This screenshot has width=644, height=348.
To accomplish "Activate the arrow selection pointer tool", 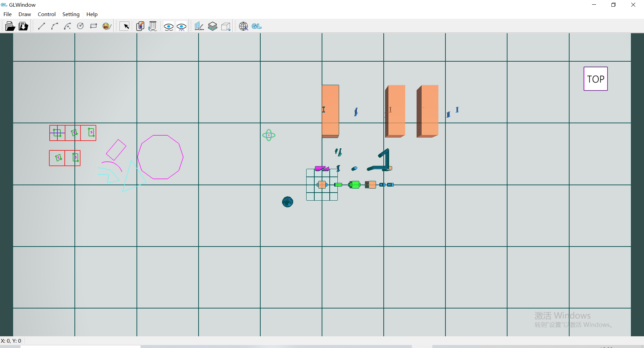I will tap(125, 26).
